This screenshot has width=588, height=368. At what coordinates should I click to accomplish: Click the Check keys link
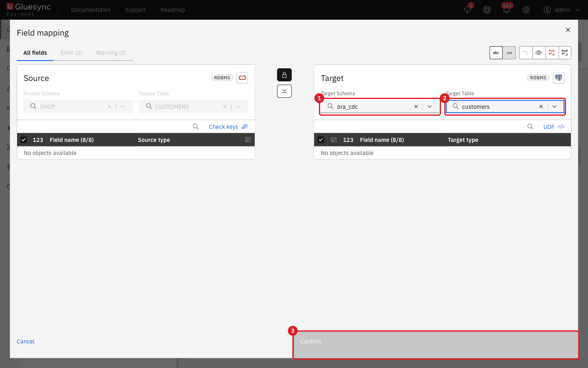click(x=228, y=127)
